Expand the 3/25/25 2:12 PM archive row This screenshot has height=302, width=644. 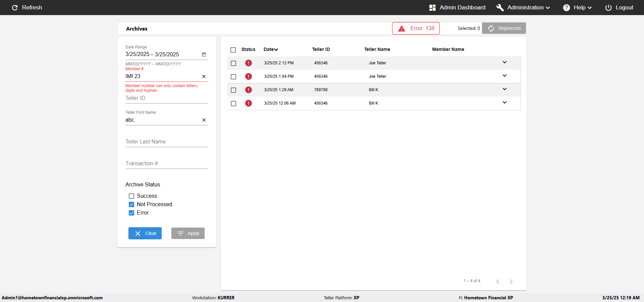point(504,62)
